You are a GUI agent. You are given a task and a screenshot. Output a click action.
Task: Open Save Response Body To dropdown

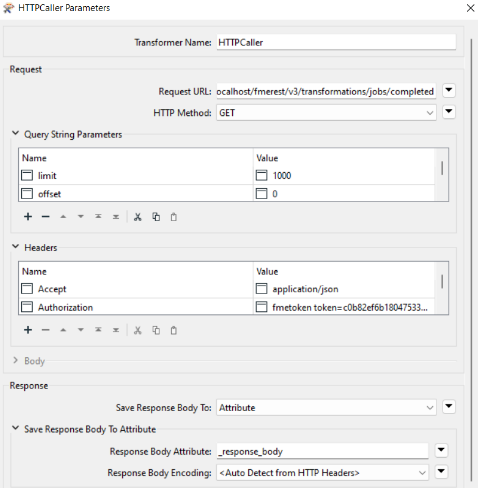click(x=326, y=407)
